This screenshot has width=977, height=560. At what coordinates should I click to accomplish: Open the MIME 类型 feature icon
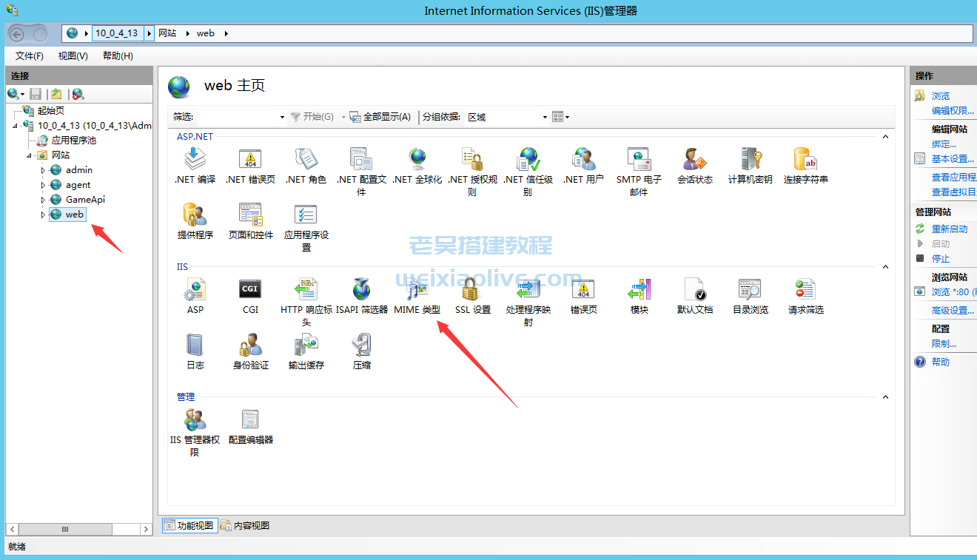point(417,290)
